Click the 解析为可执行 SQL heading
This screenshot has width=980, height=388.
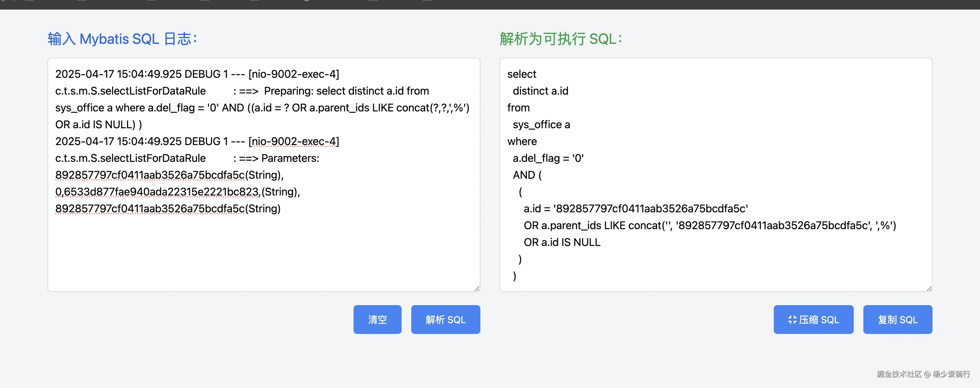[560, 39]
